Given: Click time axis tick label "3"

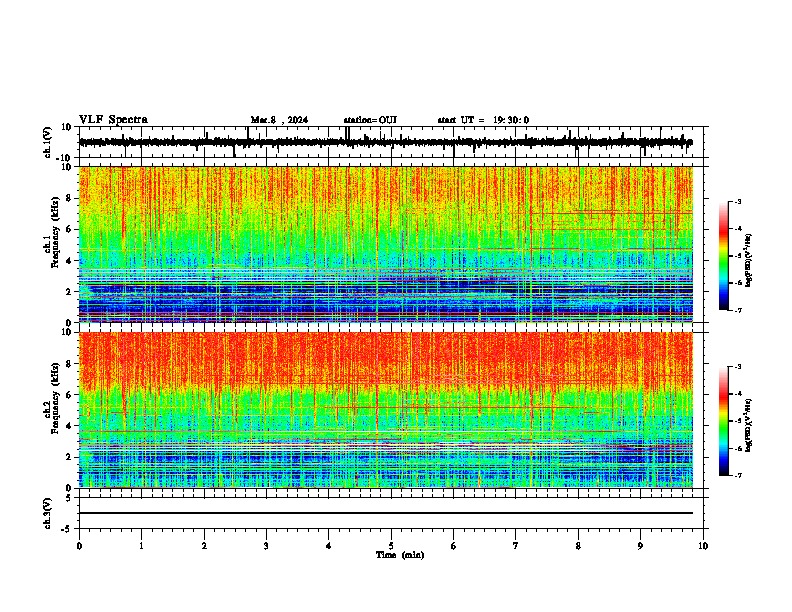Looking at the screenshot, I should point(266,546).
